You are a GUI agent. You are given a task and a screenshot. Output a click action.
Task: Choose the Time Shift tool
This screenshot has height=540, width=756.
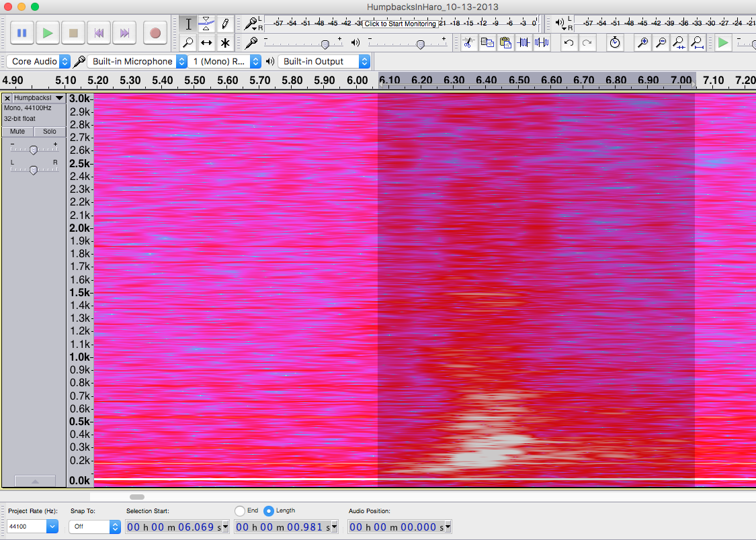tap(207, 43)
